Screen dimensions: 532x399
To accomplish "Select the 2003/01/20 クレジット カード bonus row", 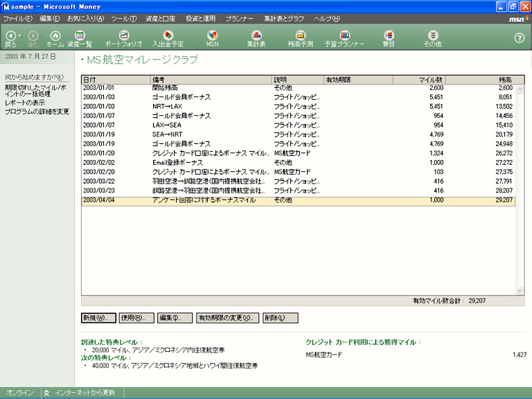I will coord(299,153).
